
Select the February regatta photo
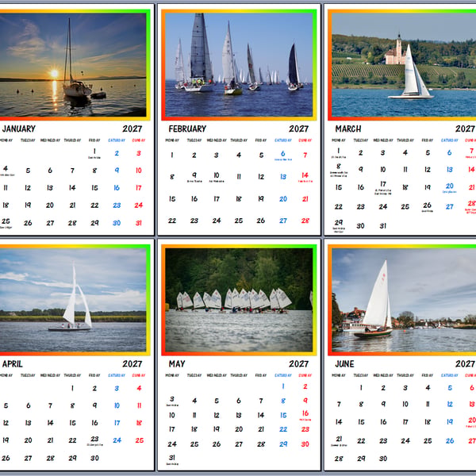(x=239, y=65)
